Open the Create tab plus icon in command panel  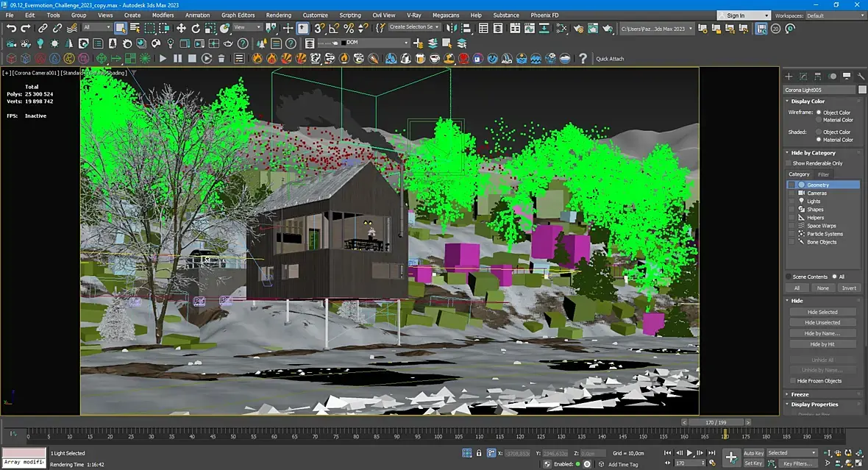click(x=789, y=76)
